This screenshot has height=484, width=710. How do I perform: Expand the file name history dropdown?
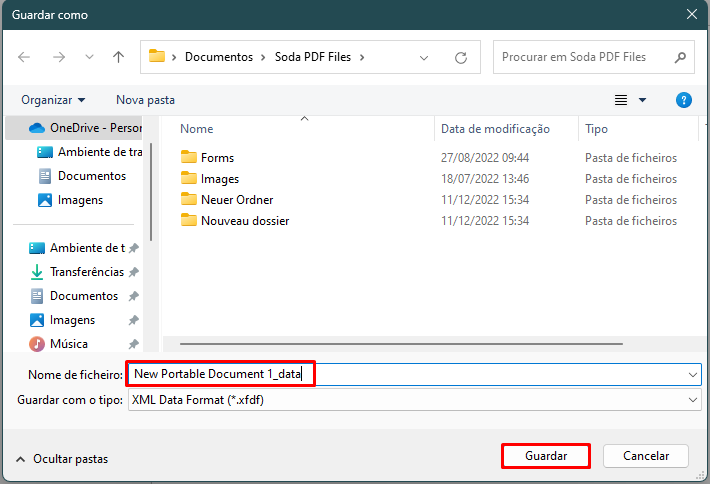pyautogui.click(x=692, y=374)
